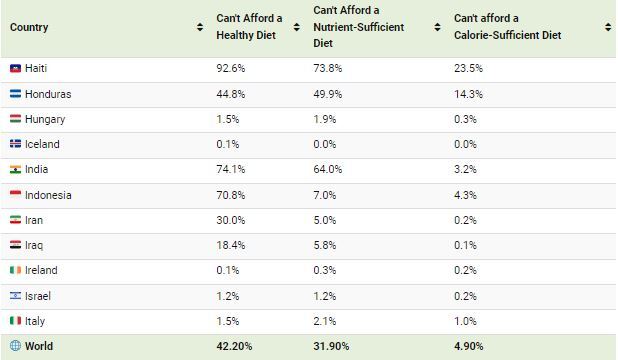
Task: Sort by Healthy Diet column arrows
Action: tap(297, 27)
